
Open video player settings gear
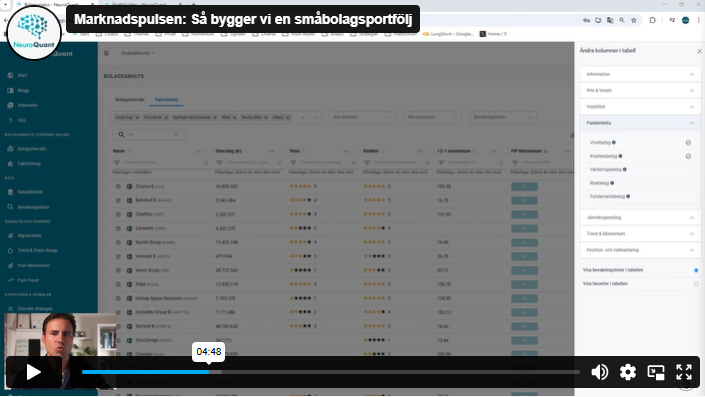point(628,372)
